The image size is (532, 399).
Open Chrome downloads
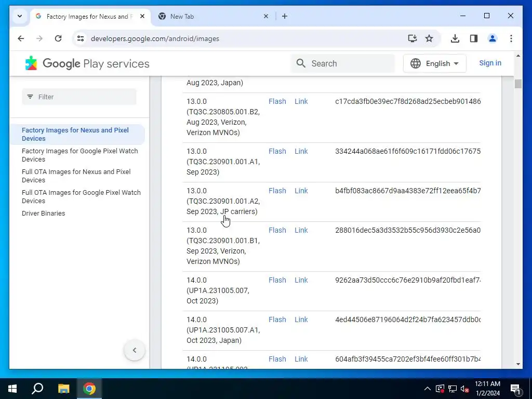pos(455,38)
